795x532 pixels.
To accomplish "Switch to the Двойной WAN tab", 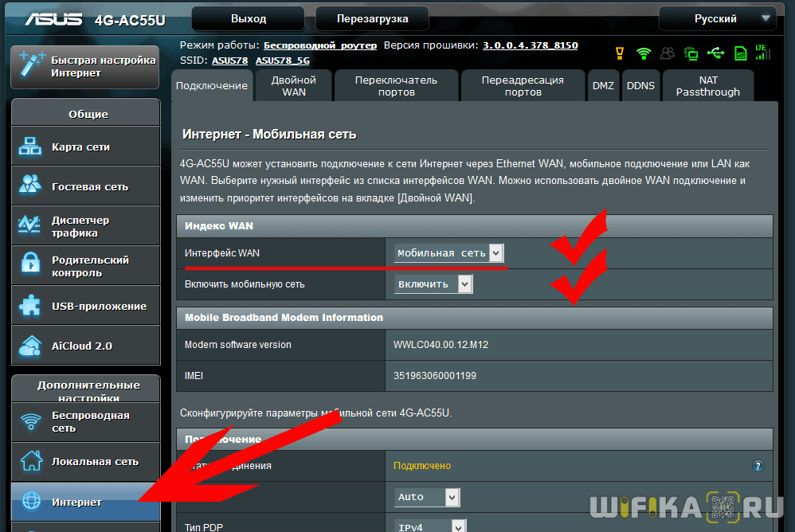I will click(x=293, y=86).
